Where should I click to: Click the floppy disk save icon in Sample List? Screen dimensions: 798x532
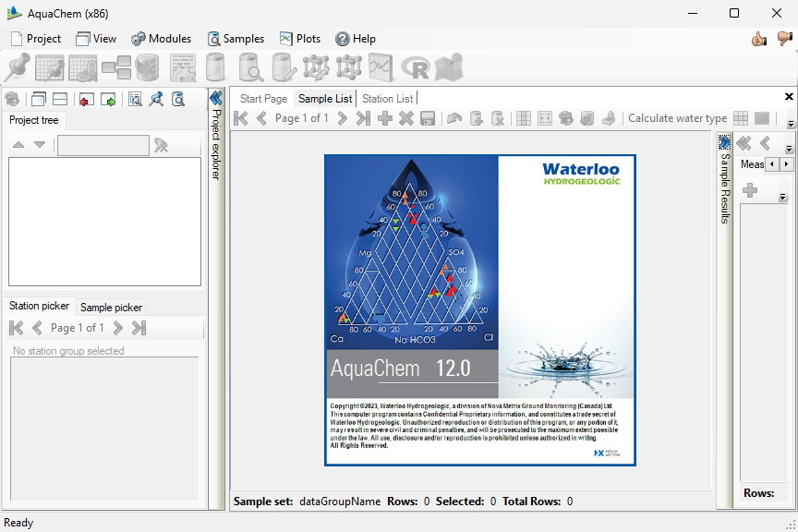tap(428, 118)
